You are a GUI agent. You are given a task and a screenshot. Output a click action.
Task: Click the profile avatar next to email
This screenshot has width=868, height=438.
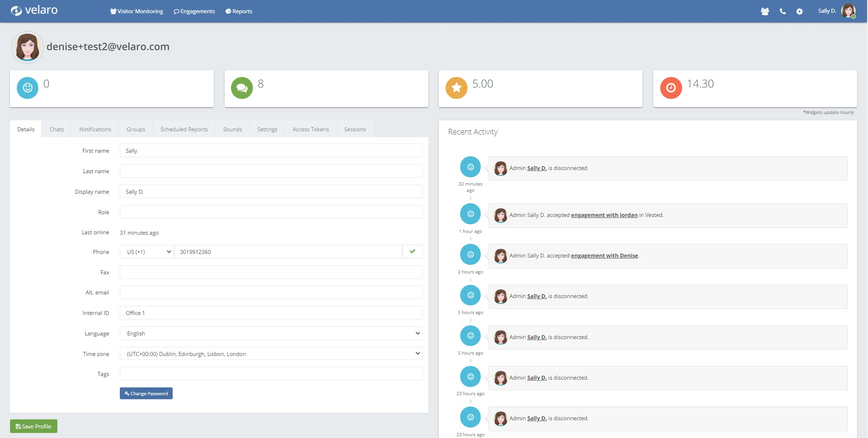[x=27, y=47]
